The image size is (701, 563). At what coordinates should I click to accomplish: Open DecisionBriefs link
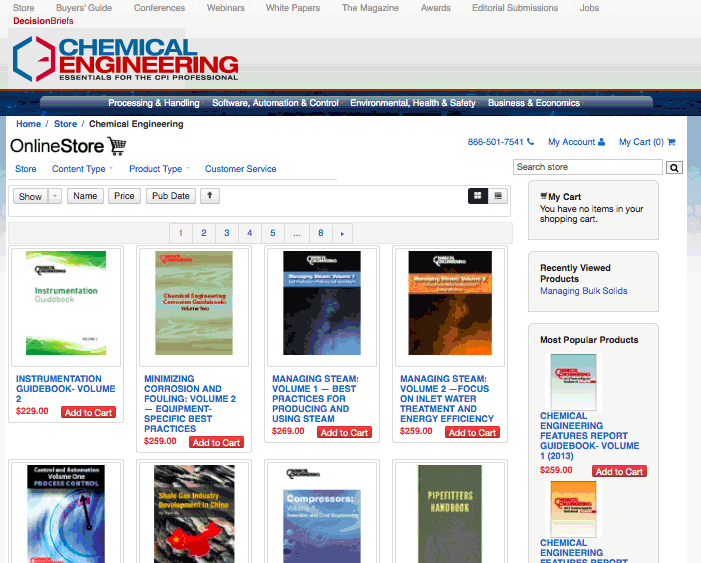click(43, 21)
